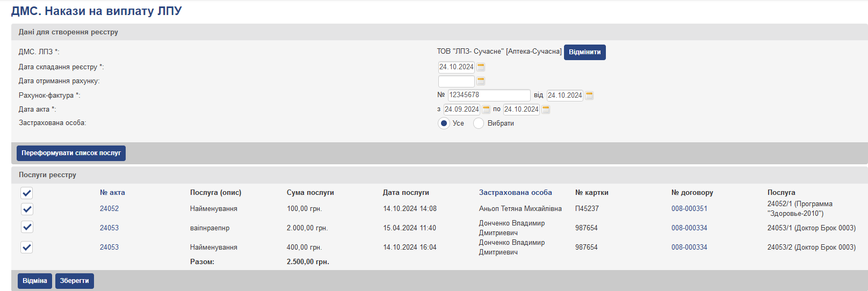Open calendar for registry creation date
This screenshot has width=868, height=291.
[481, 67]
